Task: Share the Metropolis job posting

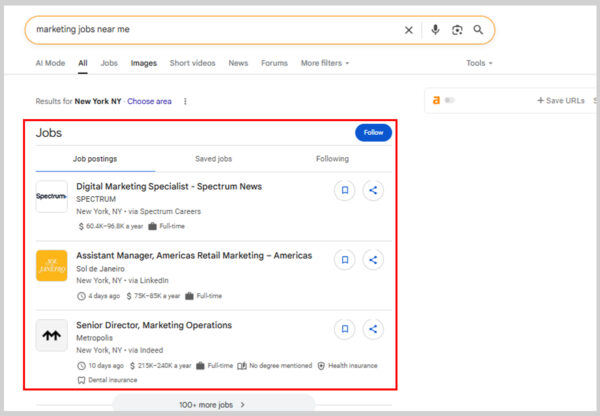Action: tap(373, 329)
